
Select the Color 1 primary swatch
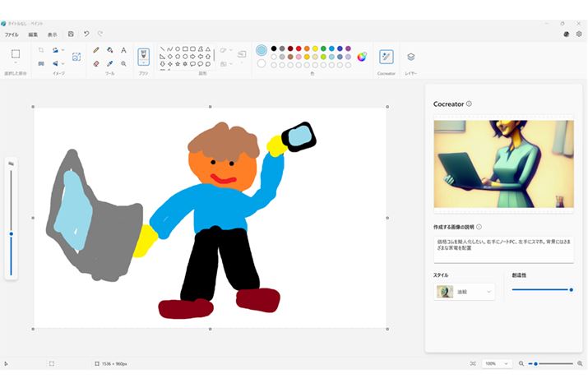coord(262,50)
